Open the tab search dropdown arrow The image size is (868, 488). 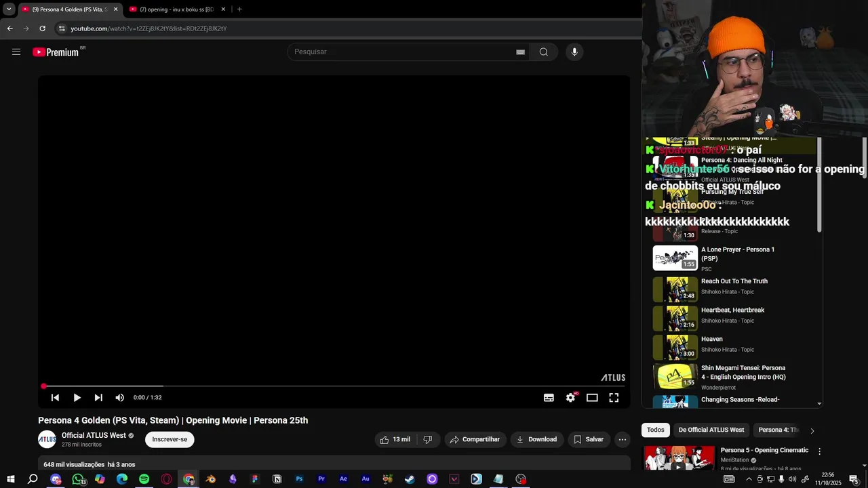point(9,9)
